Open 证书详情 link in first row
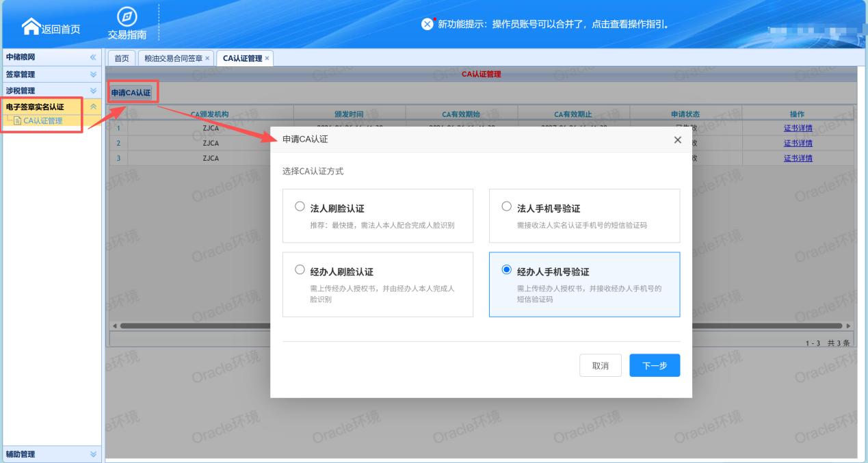 (798, 128)
